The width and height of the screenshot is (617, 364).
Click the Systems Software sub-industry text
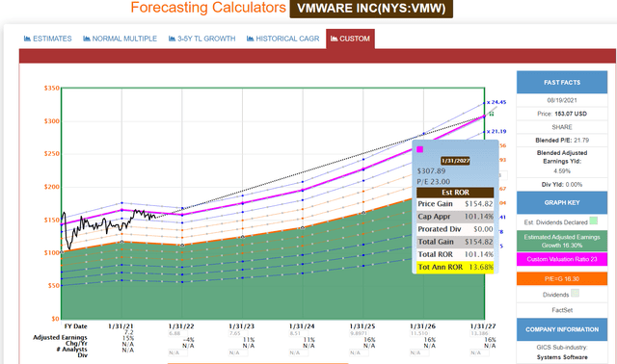[x=562, y=357]
